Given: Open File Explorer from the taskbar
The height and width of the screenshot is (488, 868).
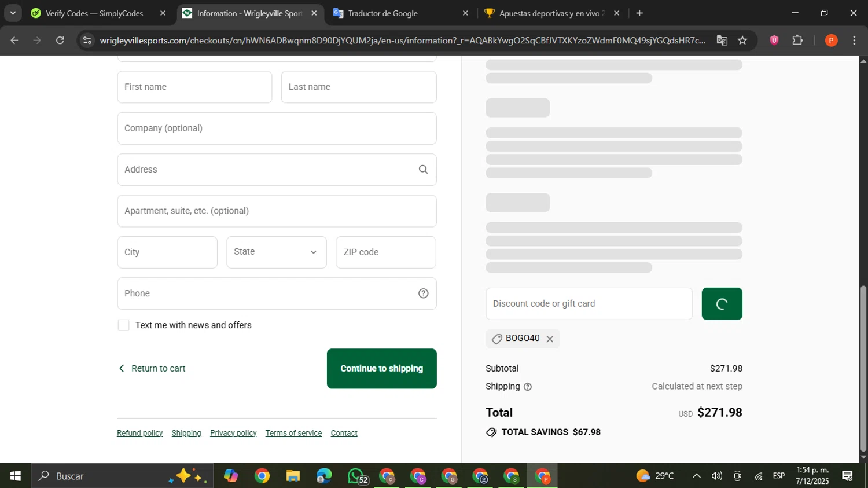Looking at the screenshot, I should click(x=293, y=476).
